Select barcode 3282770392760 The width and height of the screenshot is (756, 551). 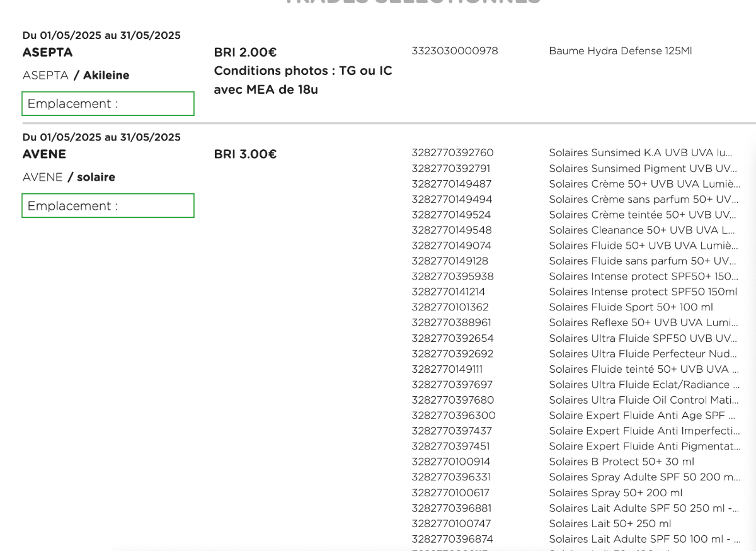coord(453,153)
